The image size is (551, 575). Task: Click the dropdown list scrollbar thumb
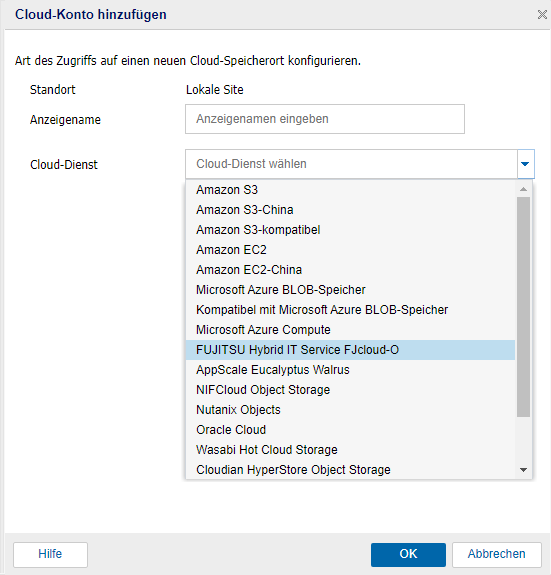[x=524, y=307]
